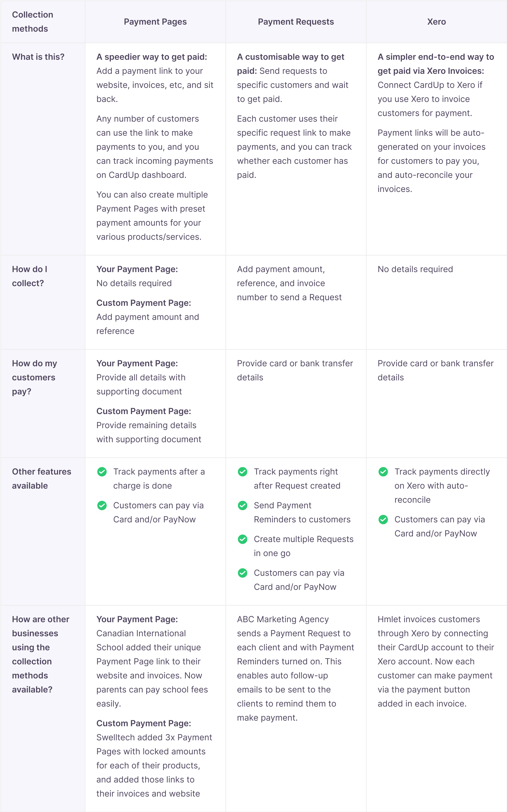The image size is (507, 812).
Task: Click the "What is this?" row label
Action: click(38, 57)
